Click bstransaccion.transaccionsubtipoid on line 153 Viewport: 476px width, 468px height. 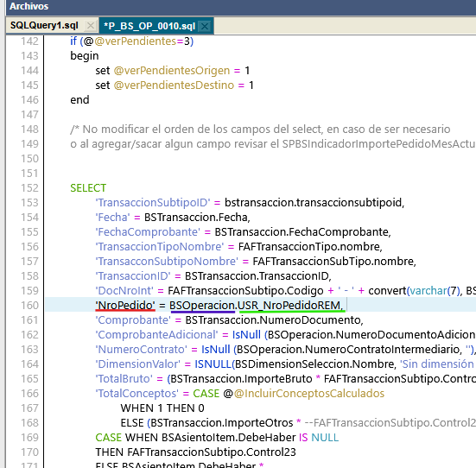(x=313, y=203)
